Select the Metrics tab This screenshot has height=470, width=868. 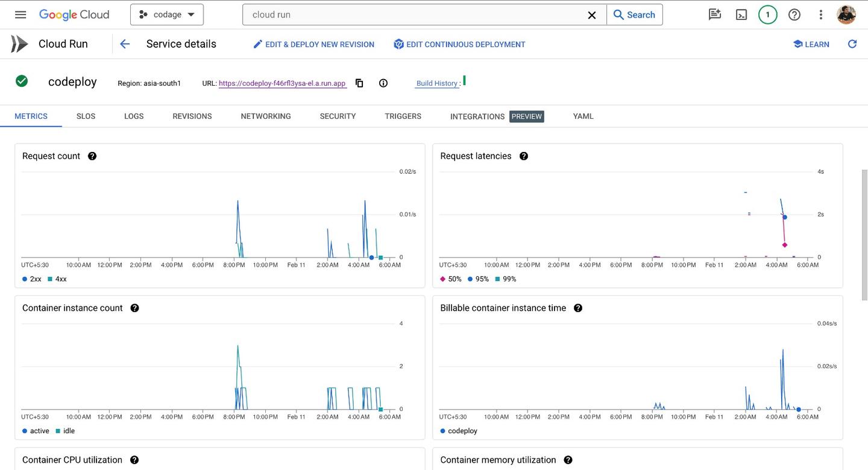31,116
